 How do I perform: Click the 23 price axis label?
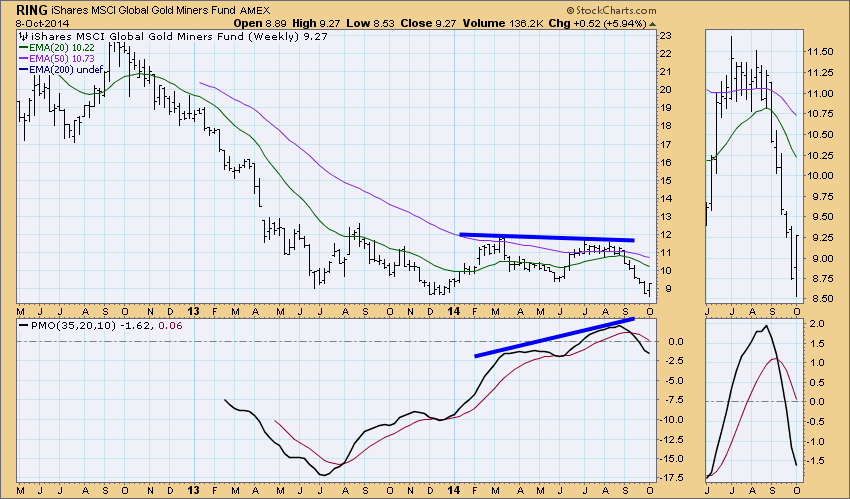pos(666,36)
